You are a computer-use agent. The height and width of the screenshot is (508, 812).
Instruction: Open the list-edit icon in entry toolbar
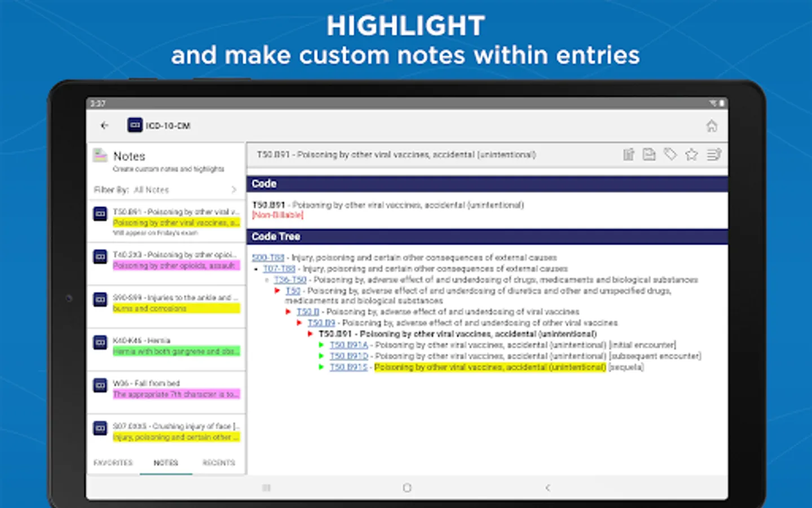[714, 154]
